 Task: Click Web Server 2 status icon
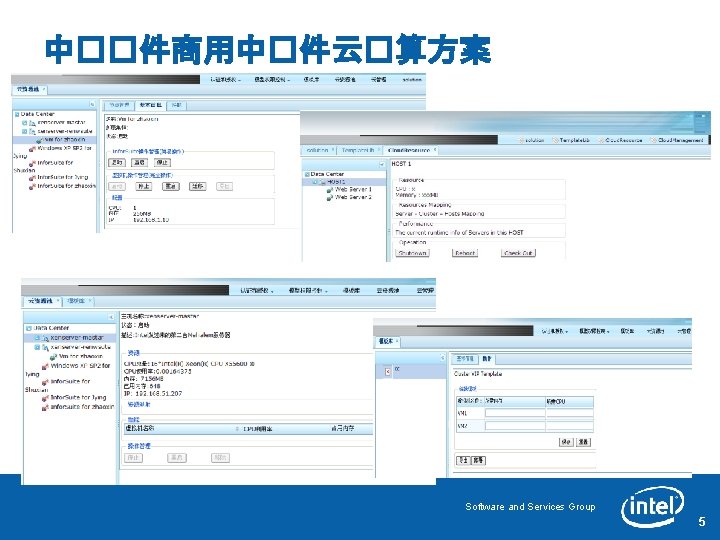[329, 197]
